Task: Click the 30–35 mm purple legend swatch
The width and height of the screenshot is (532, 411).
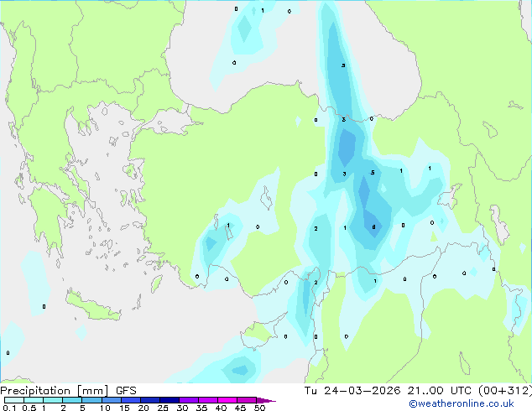Action: coord(189,400)
